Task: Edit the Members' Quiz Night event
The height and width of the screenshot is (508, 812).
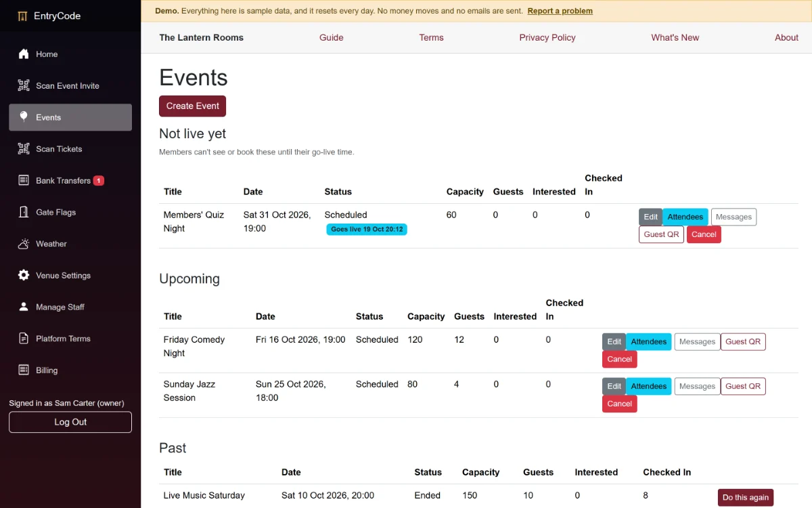Action: [650, 217]
